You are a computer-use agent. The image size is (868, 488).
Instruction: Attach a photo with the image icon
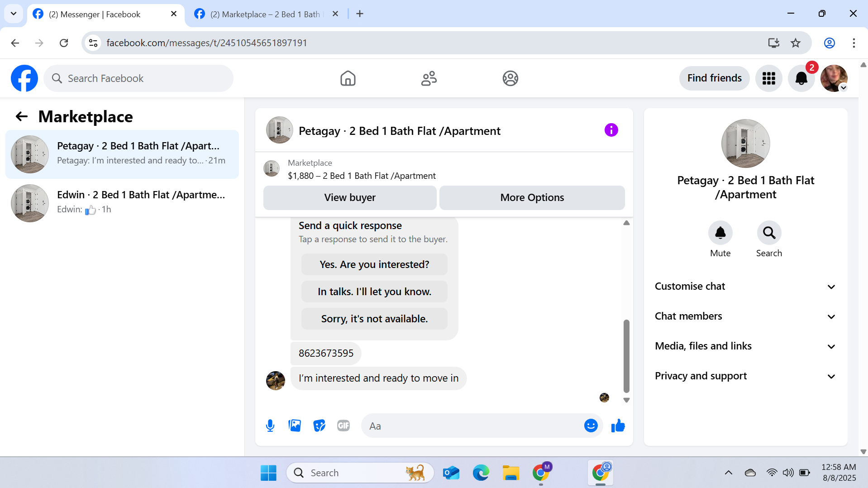pos(295,426)
